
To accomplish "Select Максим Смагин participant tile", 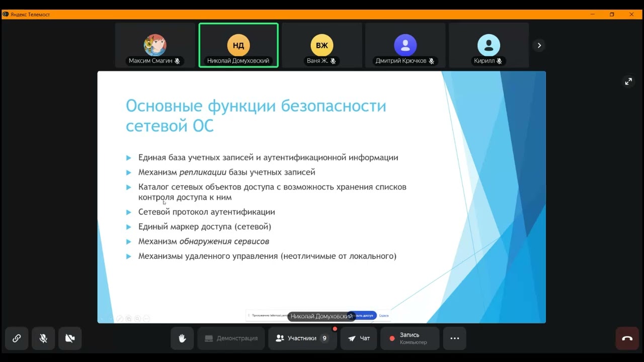I will coord(154,45).
